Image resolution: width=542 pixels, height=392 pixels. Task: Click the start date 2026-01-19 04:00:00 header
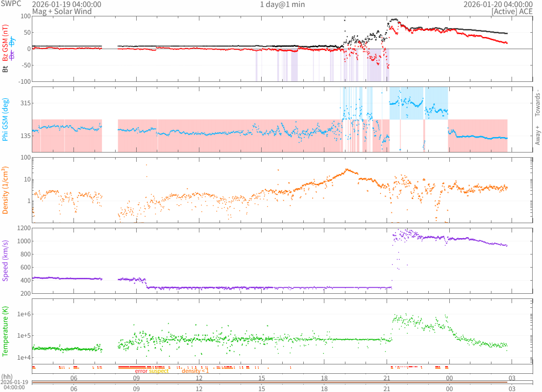tap(66, 4)
